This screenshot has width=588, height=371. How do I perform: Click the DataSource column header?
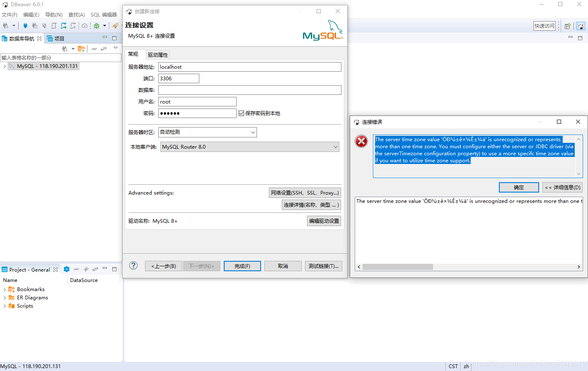84,280
